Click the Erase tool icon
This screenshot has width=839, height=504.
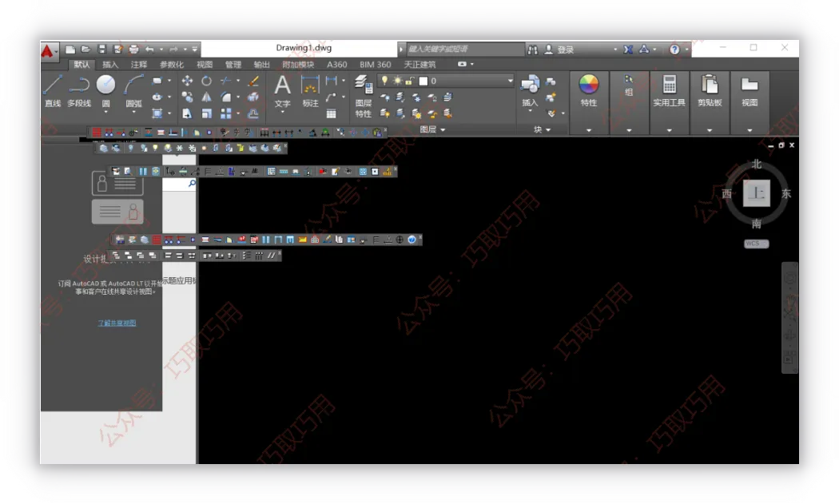pos(253,81)
